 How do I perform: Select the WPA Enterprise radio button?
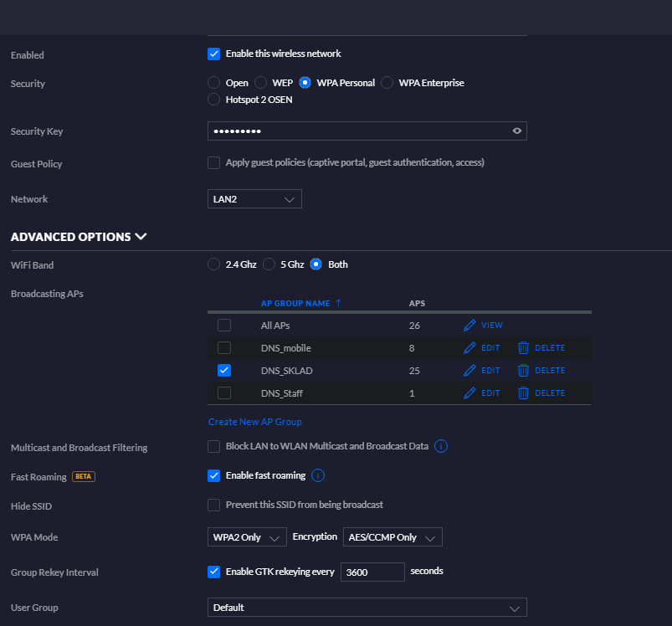click(x=387, y=82)
